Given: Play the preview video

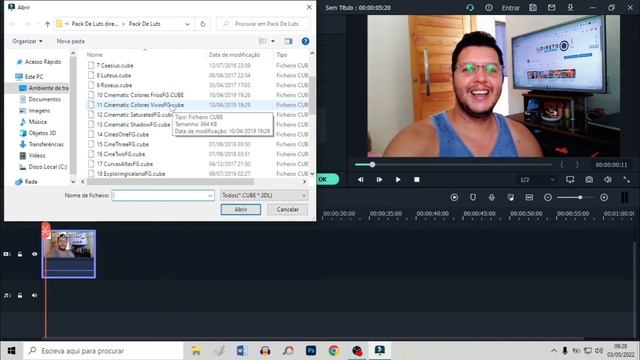Looking at the screenshot, I should pos(398,180).
